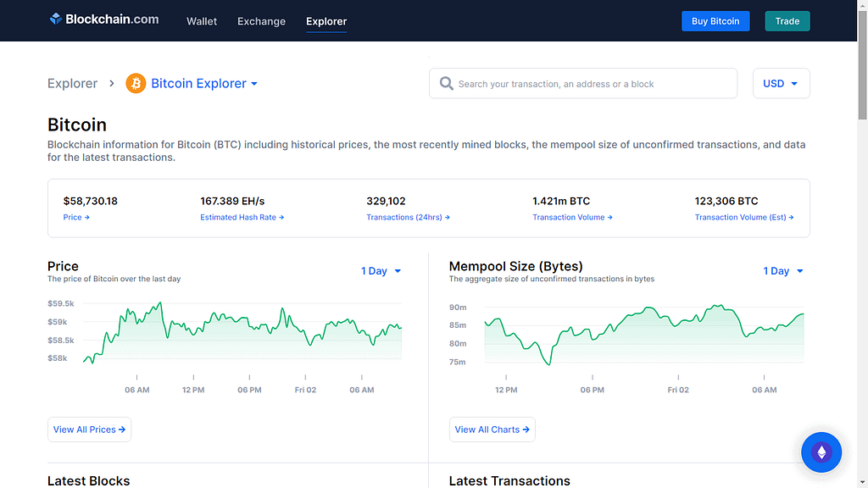Viewport: 868px width, 488px height.
Task: Click the $58,730.18 price value
Action: pyautogui.click(x=90, y=201)
